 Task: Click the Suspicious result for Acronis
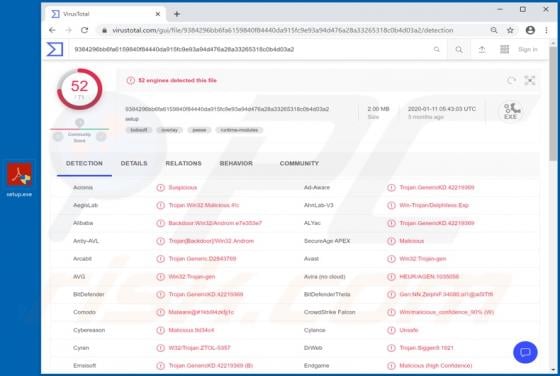(x=182, y=187)
